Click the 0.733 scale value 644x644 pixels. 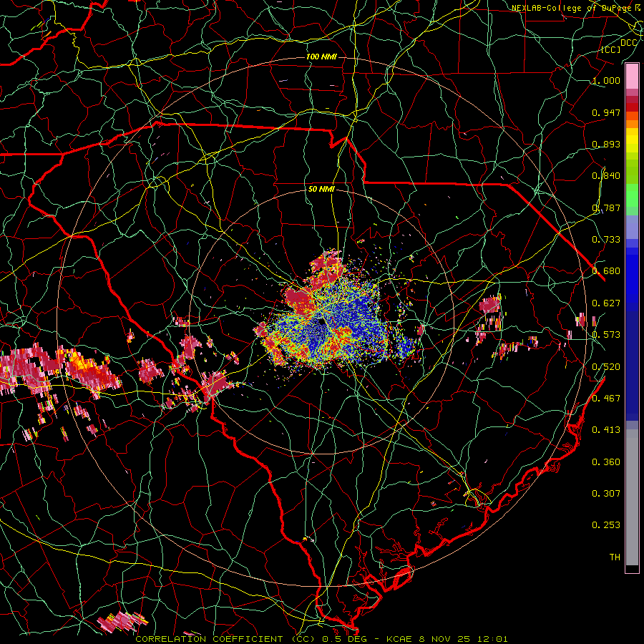[x=606, y=240]
